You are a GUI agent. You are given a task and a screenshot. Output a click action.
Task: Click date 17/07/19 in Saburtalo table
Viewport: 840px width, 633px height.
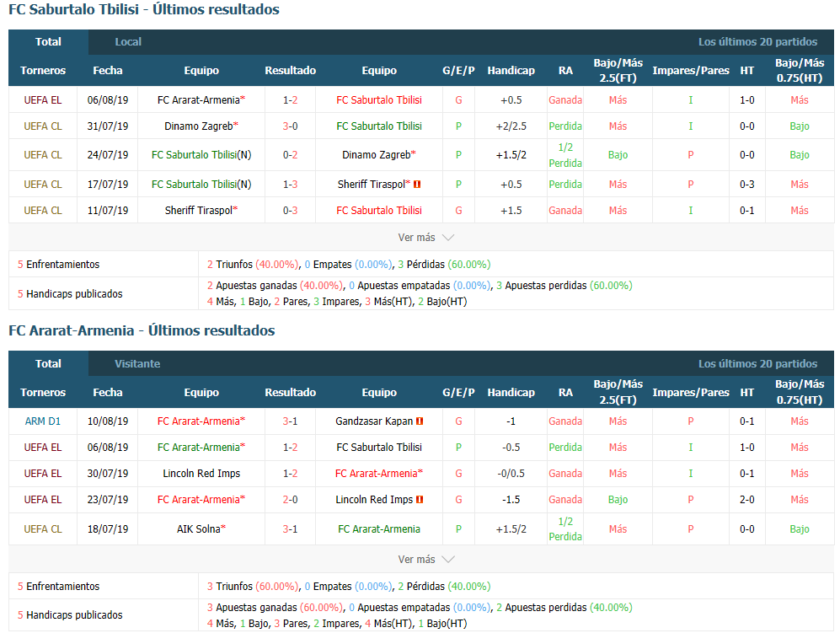(108, 185)
